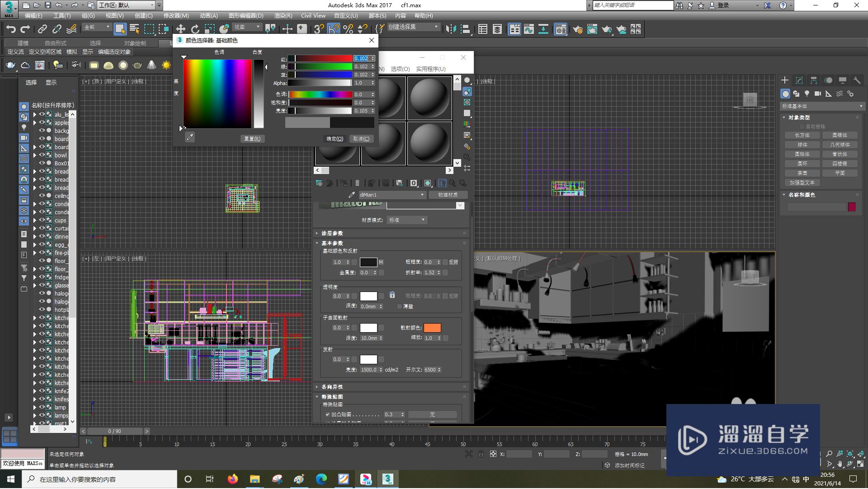868x489 pixels.
Task: Hide the bowl object eye icon
Action: 42,155
